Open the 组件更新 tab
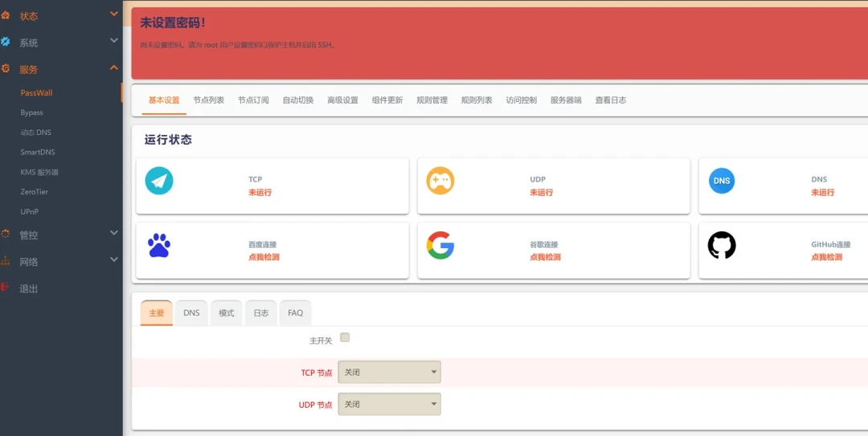This screenshot has height=436, width=868. pyautogui.click(x=387, y=100)
